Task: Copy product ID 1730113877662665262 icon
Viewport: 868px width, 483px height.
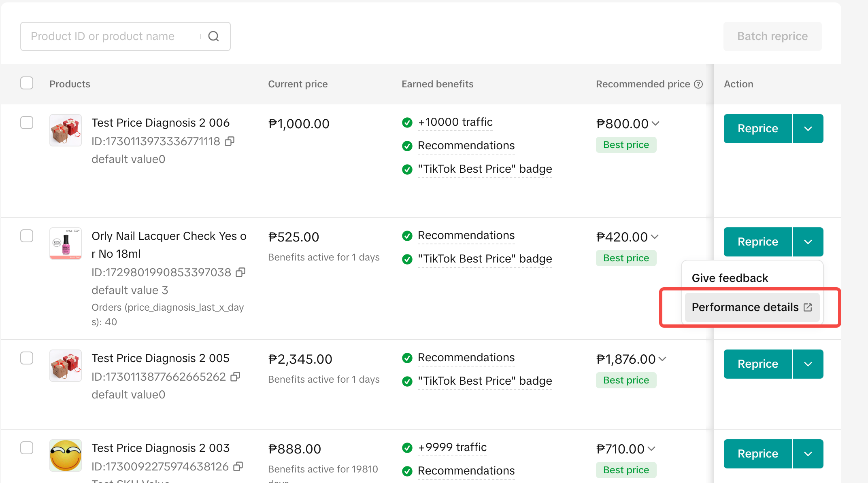Action: pyautogui.click(x=235, y=377)
